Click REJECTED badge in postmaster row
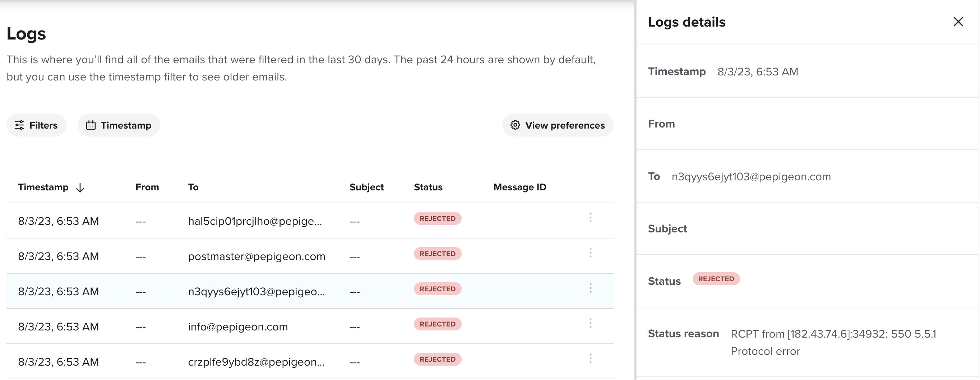The height and width of the screenshot is (380, 980). click(x=438, y=254)
